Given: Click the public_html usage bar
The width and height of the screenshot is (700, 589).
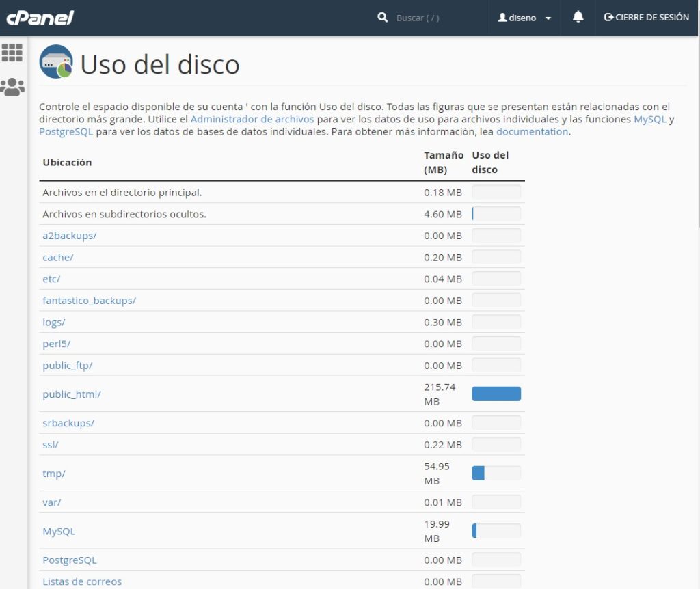Looking at the screenshot, I should (x=496, y=394).
